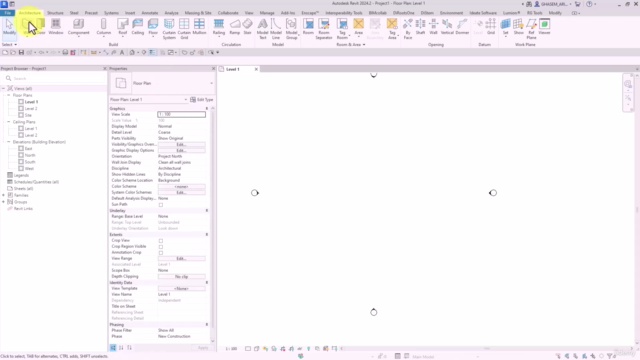Viewport: 640px width, 360px height.
Task: Switch to the Structure ribbon tab
Action: (x=55, y=13)
